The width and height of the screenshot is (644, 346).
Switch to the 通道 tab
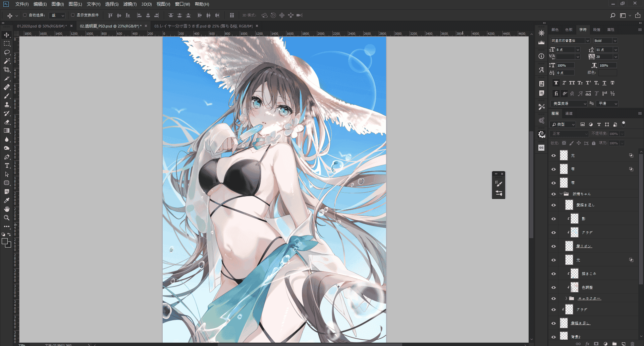[x=569, y=114]
